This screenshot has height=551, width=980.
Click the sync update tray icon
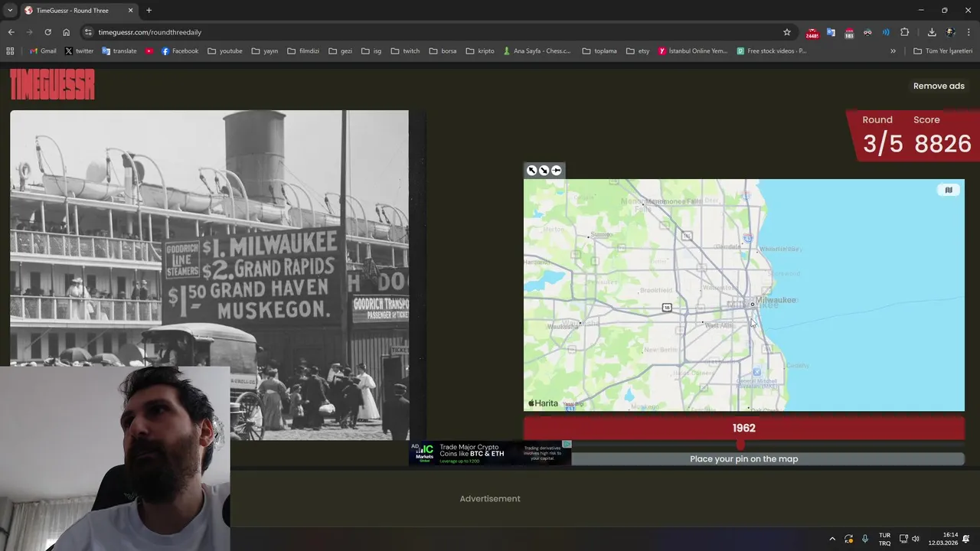(x=849, y=539)
